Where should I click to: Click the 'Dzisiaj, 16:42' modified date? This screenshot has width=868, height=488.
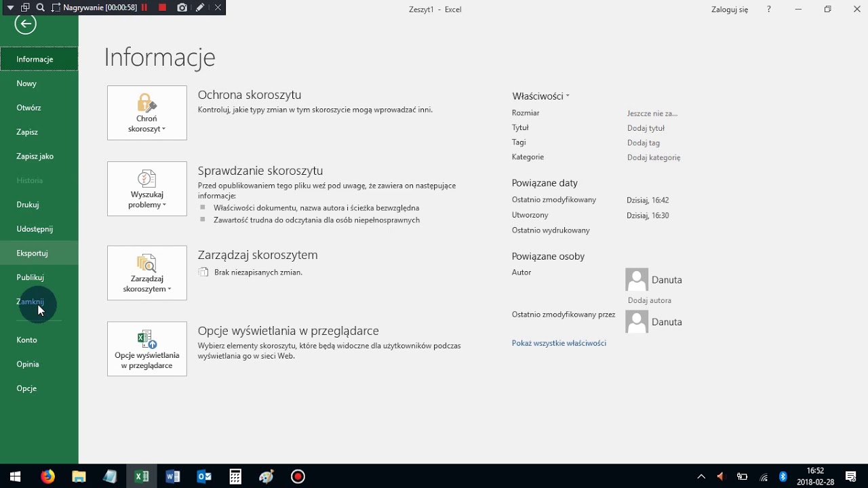click(x=648, y=200)
